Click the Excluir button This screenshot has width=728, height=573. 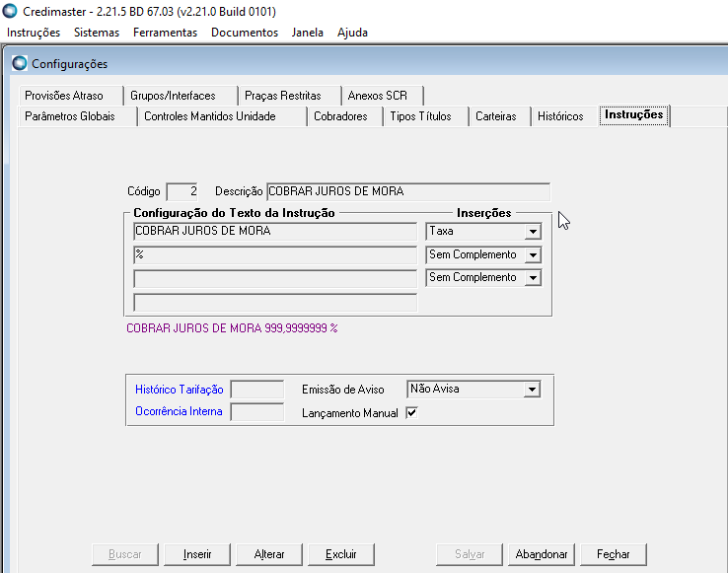(341, 554)
